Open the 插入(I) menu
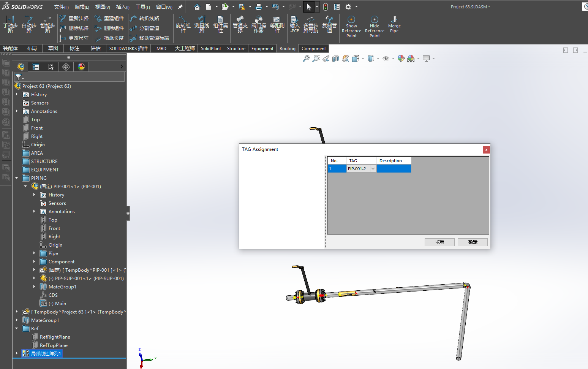588x369 pixels. click(x=123, y=7)
